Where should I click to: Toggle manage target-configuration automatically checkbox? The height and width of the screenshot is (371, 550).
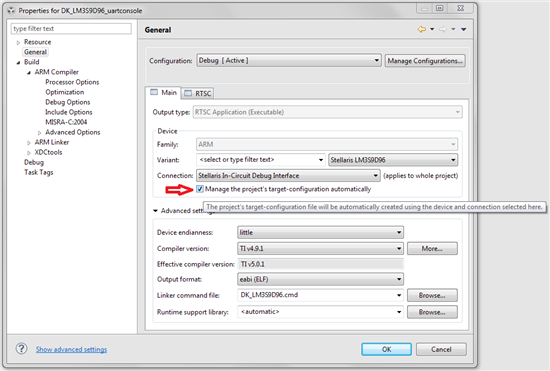coord(200,189)
